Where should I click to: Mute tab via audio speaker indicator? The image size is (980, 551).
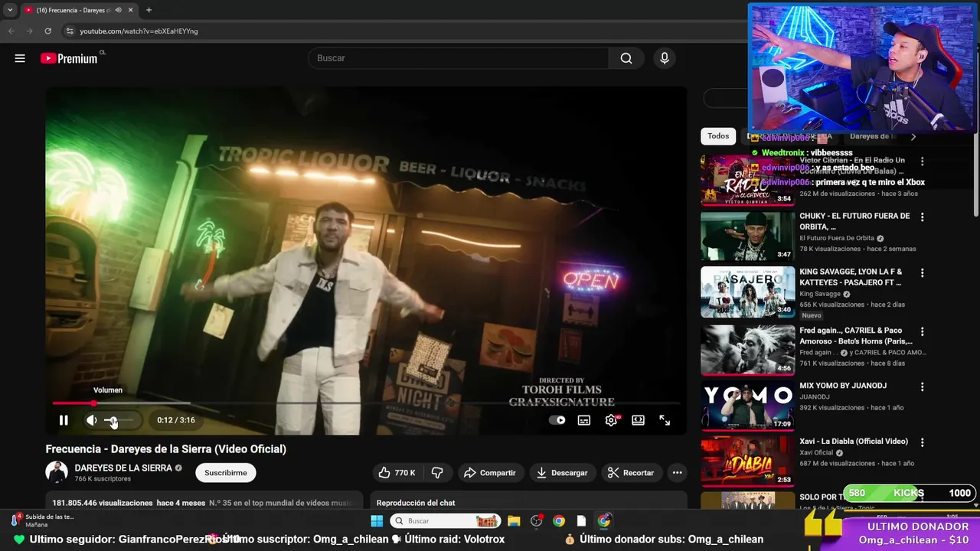(118, 10)
